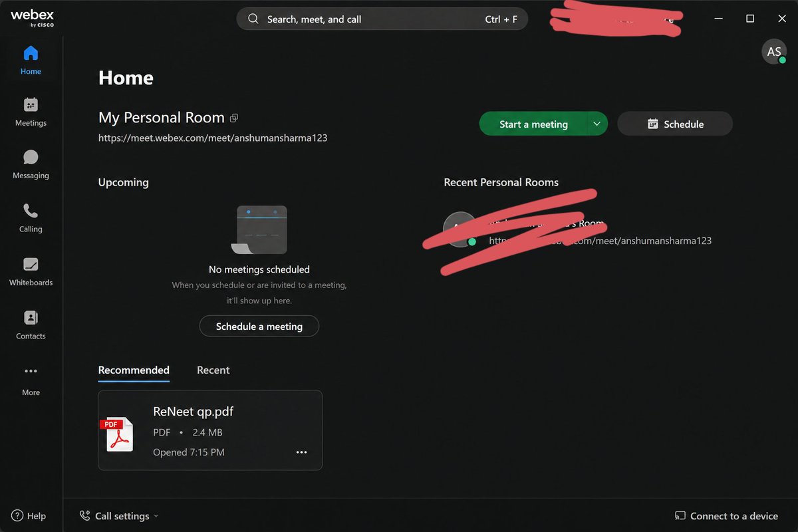Open the Messaging section
Screen dimensions: 798x532
coord(31,164)
